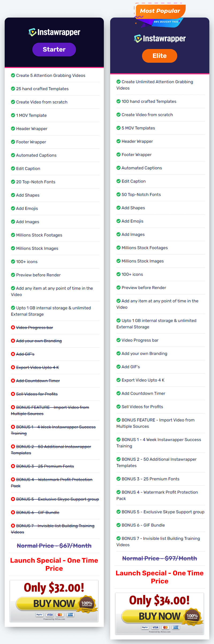The image size is (214, 644).
Task: Click the PayPal icon under the Starter Buy Now button
Action: [x=40, y=615]
